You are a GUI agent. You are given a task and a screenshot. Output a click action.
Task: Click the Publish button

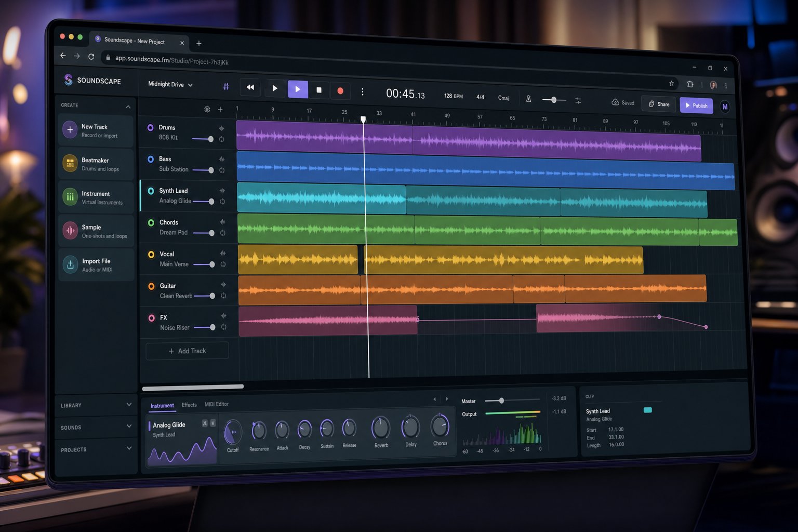[x=696, y=105]
